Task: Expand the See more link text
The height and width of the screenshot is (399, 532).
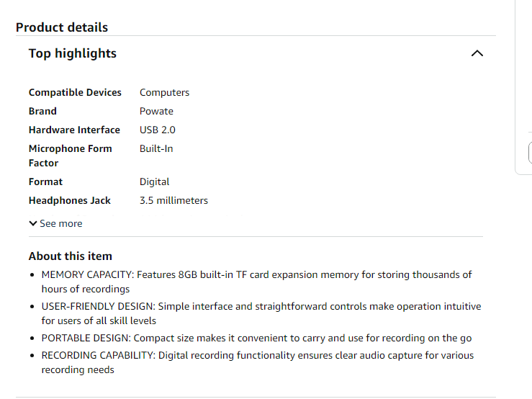Action: [61, 224]
